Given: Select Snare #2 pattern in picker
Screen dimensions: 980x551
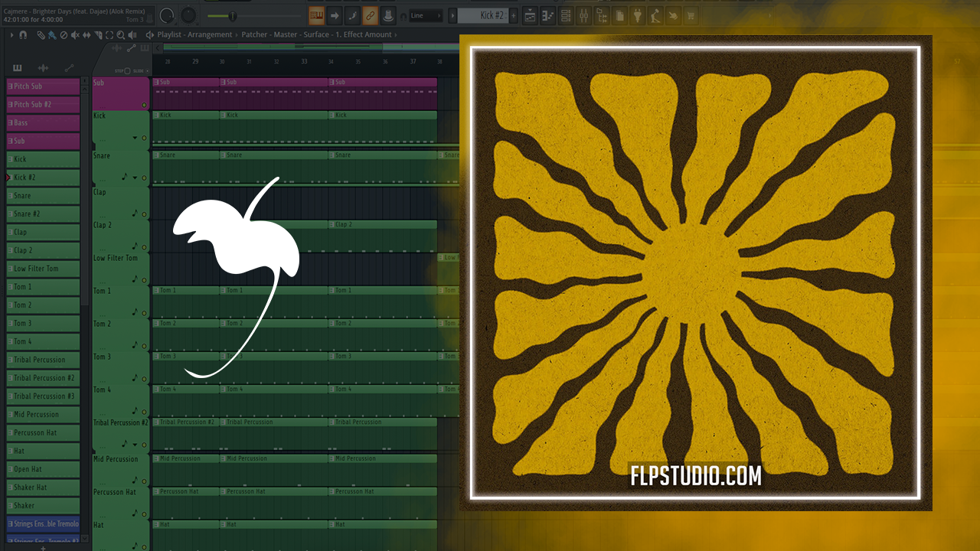Looking at the screenshot, I should pyautogui.click(x=43, y=214).
